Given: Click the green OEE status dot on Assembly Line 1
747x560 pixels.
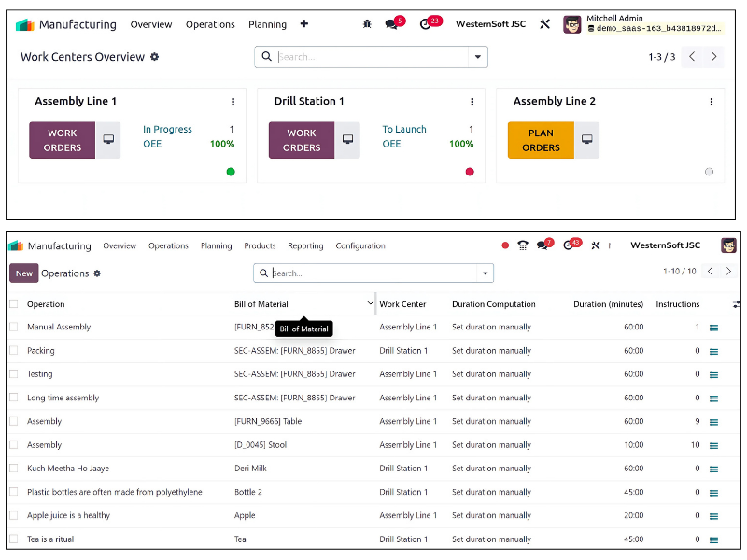Looking at the screenshot, I should coord(231,172).
